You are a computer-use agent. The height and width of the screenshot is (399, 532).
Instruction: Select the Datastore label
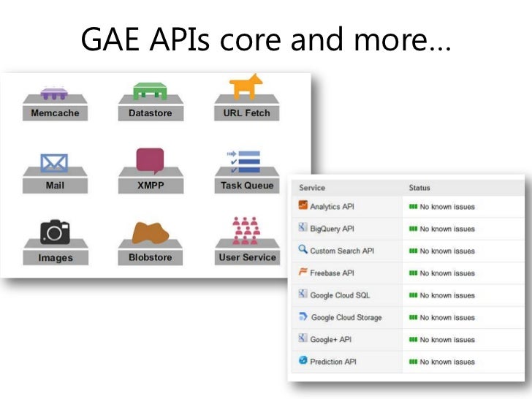point(151,113)
